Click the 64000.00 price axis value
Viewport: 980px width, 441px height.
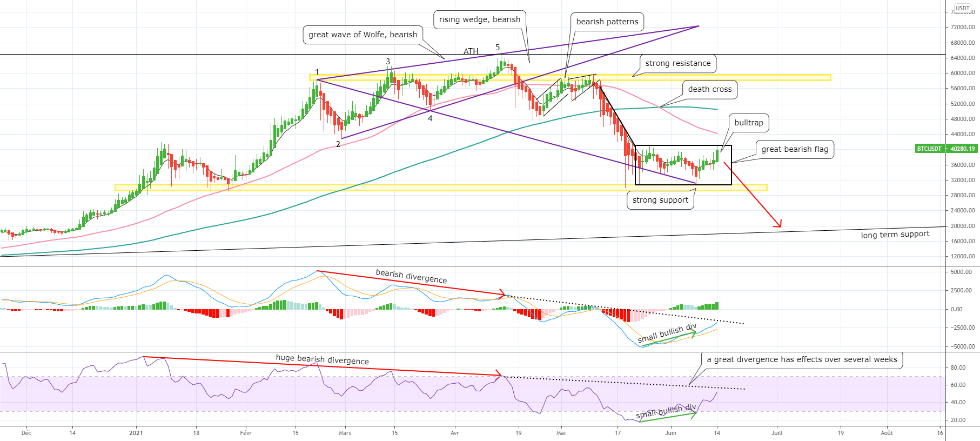point(963,58)
